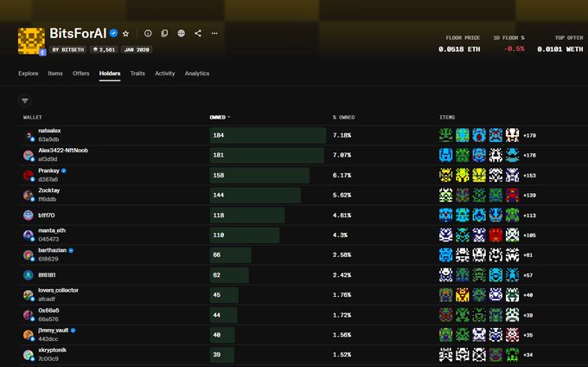Viewport: 588px width, 367px height.
Task: Click the 2,561 item count badge
Action: point(104,49)
